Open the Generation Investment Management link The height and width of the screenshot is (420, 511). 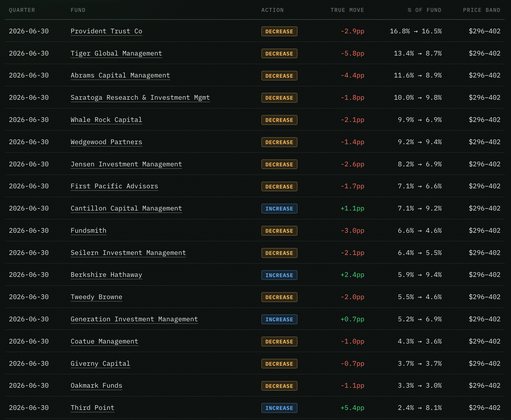[134, 319]
